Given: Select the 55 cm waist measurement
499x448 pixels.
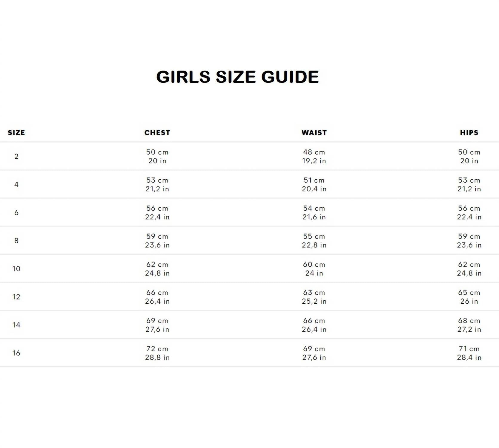Looking at the screenshot, I should point(314,236).
